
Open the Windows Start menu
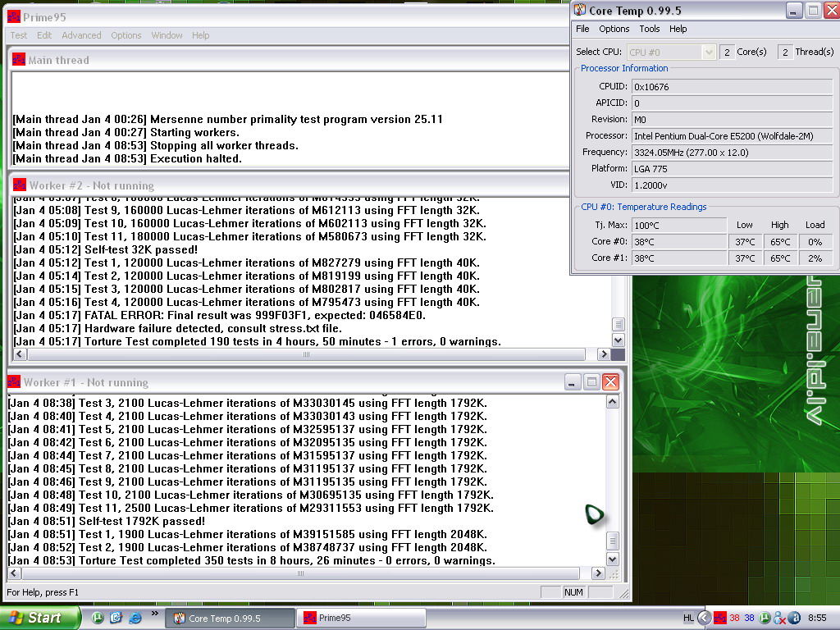[40, 618]
